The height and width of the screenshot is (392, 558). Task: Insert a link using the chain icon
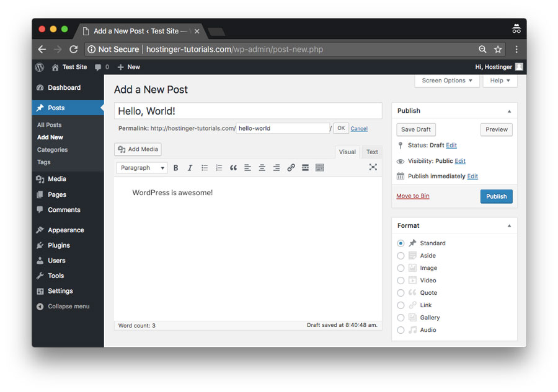291,168
